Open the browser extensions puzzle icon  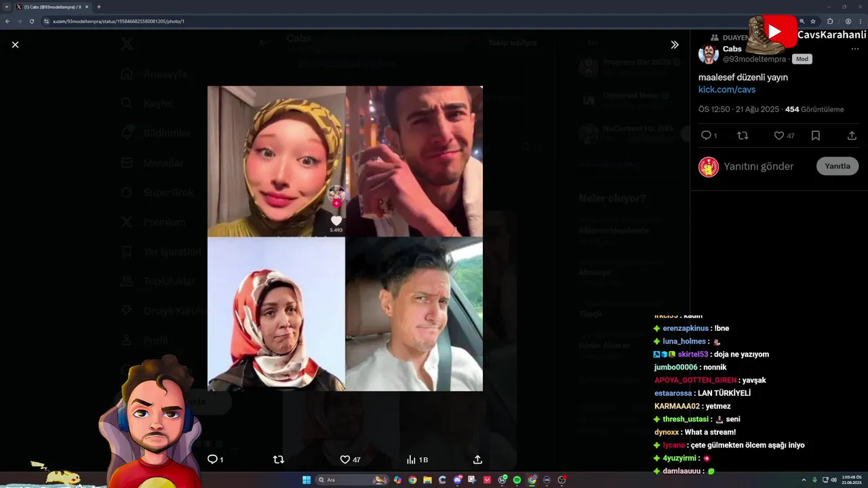[x=830, y=21]
